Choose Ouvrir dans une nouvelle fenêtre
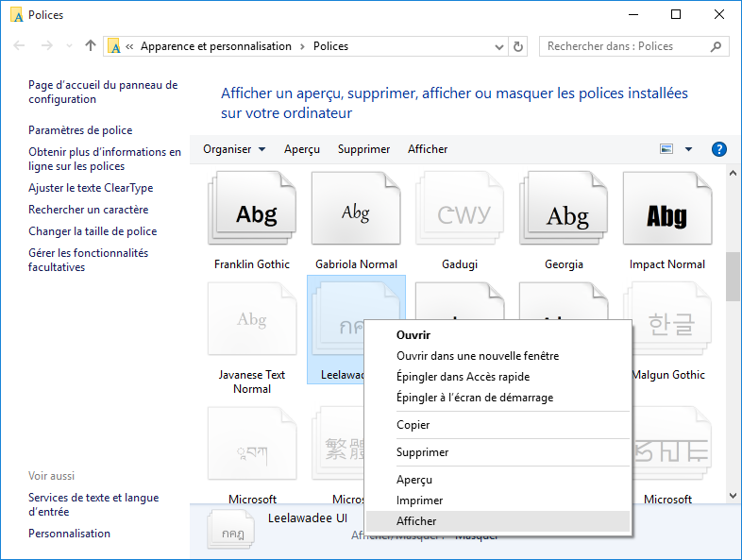This screenshot has height=560, width=742. point(497,356)
